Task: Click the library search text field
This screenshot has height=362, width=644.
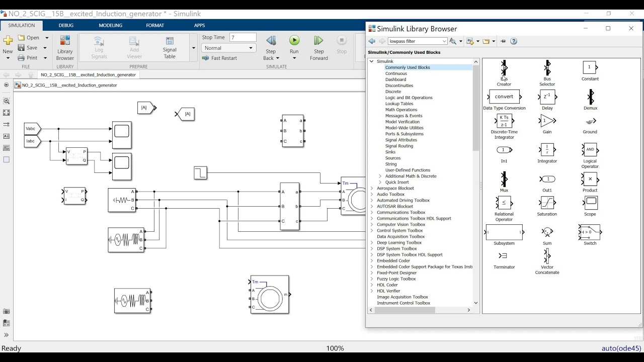Action: point(415,41)
